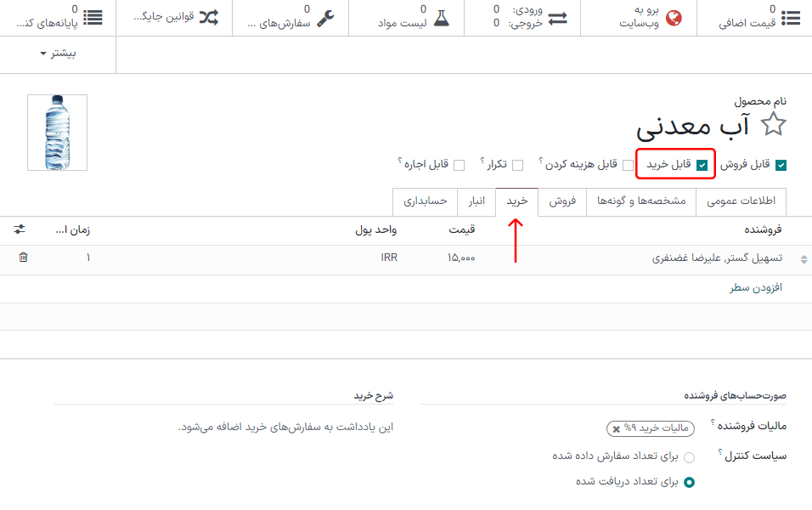The width and height of the screenshot is (812, 510).
Task: Toggle قابل فروش checkbox
Action: 781,165
